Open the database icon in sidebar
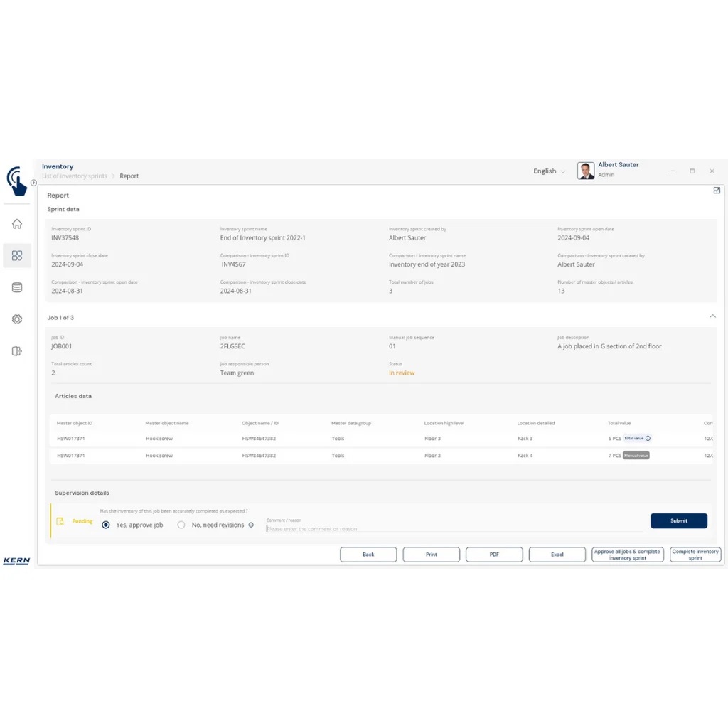 click(x=17, y=288)
